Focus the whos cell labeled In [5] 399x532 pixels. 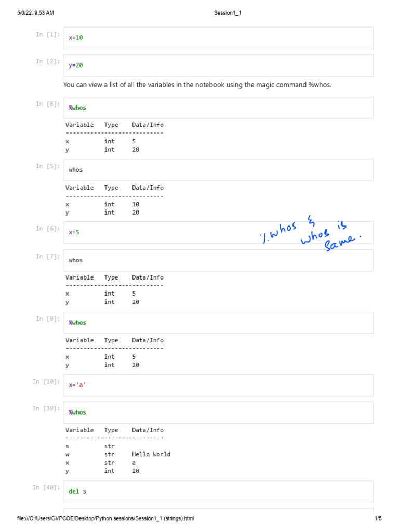click(218, 170)
